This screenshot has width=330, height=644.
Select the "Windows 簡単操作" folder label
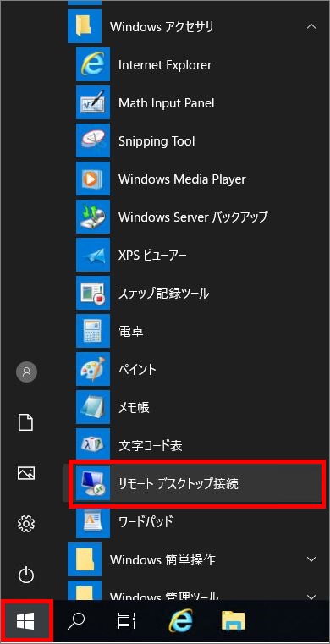[x=162, y=560]
